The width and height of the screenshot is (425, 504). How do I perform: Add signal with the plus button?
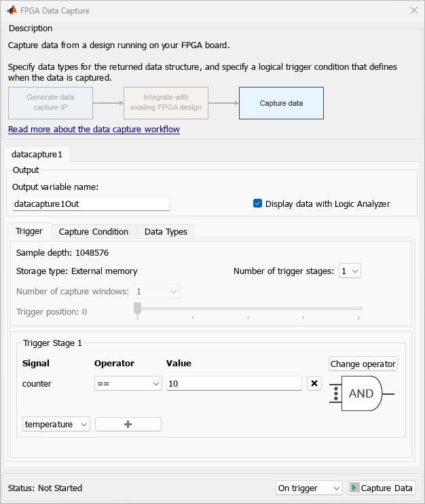tap(128, 424)
